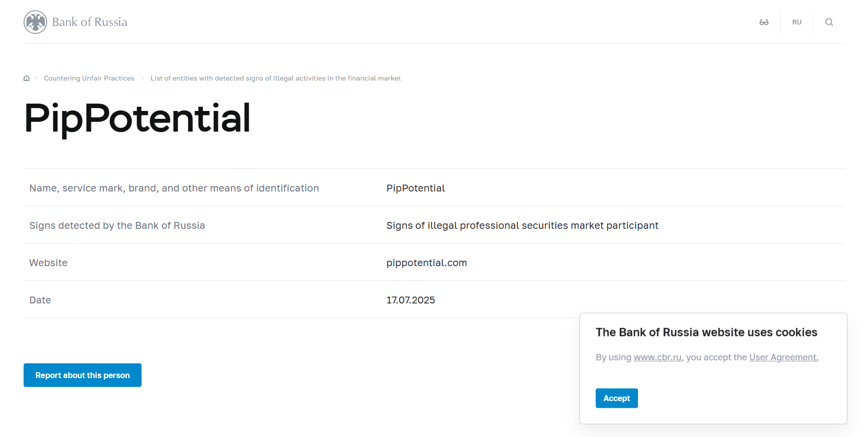The height and width of the screenshot is (437, 868).
Task: Open the visually impaired version glasses icon
Action: coord(764,22)
